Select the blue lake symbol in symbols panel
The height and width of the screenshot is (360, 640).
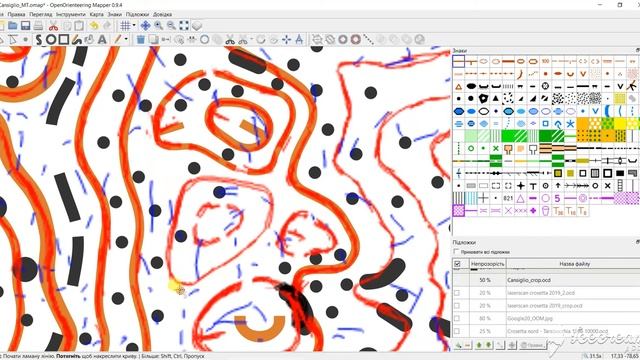tap(459, 111)
